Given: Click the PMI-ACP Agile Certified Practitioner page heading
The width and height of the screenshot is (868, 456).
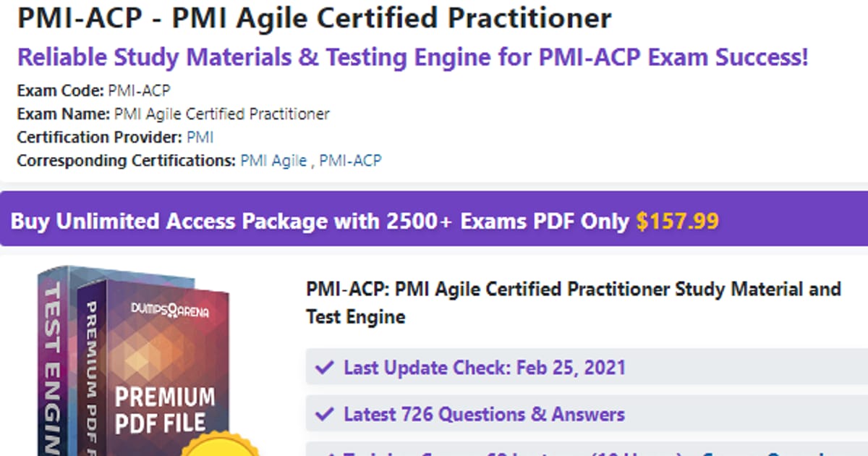Looking at the screenshot, I should [x=314, y=18].
